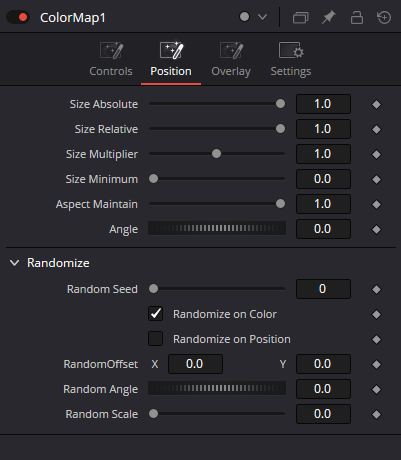Open the Overlay tab
This screenshot has height=460, width=401.
pos(231,60)
